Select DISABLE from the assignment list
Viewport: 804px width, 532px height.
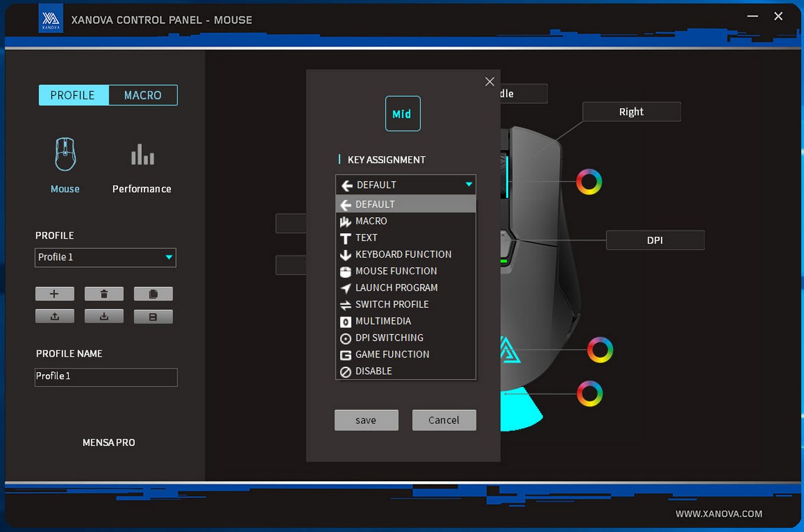[406, 371]
